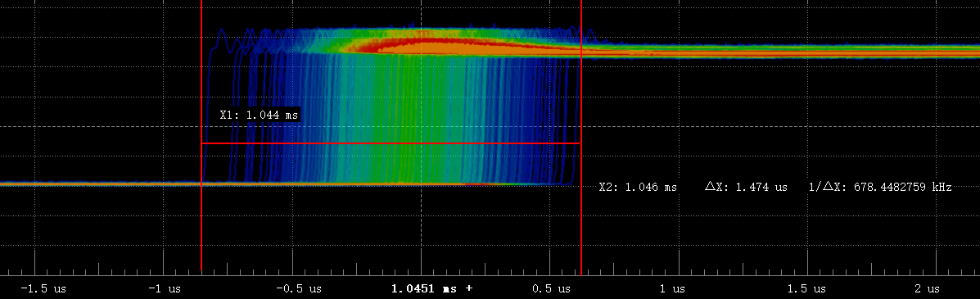980x299 pixels.
Task: Click the -1.5 us axis label
Action: point(43,289)
